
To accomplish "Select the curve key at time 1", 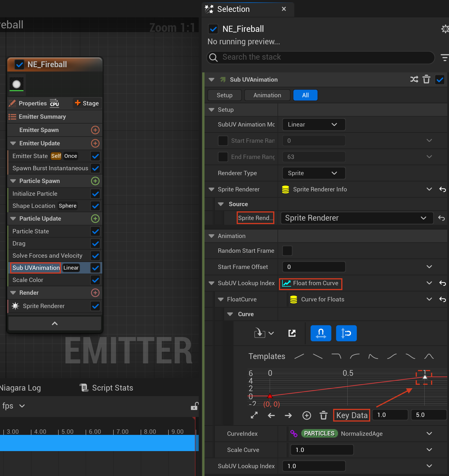I will pyautogui.click(x=425, y=377).
